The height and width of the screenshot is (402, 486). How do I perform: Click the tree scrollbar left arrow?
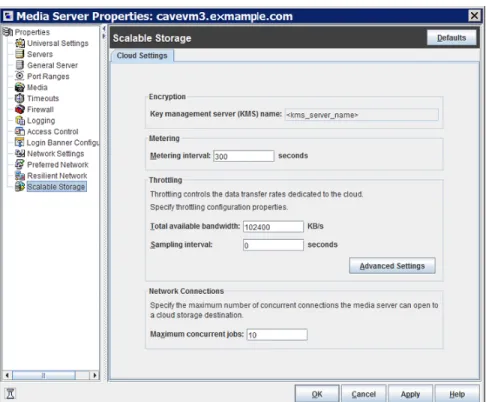tap(7, 375)
